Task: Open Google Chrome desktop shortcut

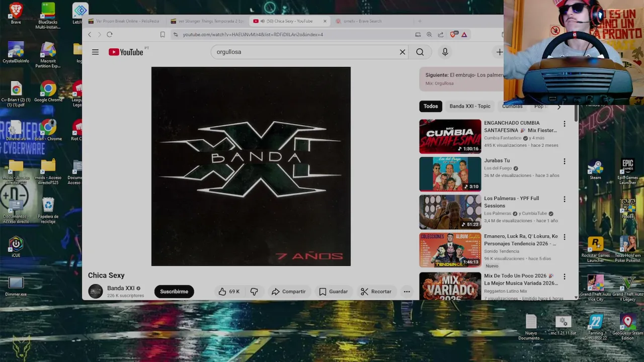Action: 48,92
